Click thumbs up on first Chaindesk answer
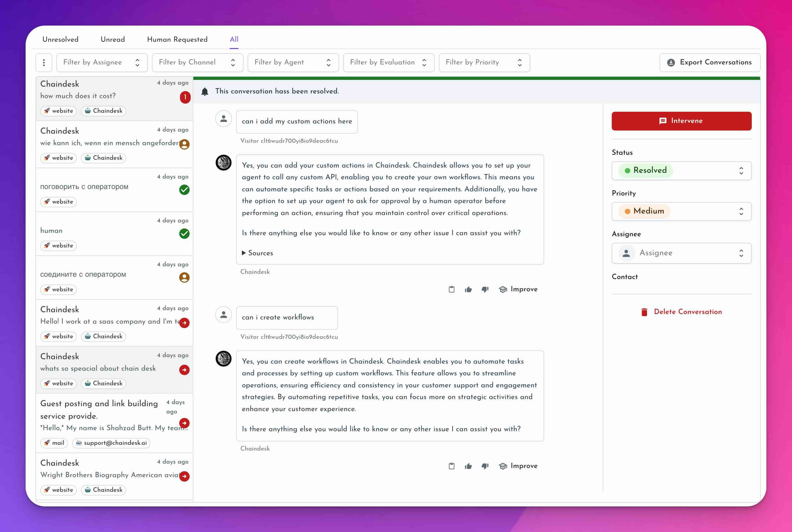Image resolution: width=792 pixels, height=532 pixels. click(468, 289)
